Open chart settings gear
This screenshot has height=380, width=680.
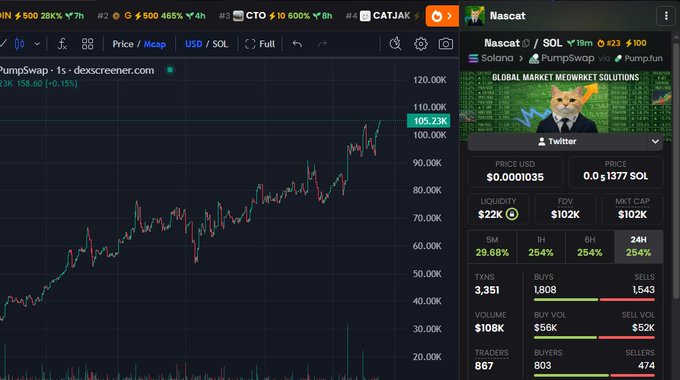[421, 44]
